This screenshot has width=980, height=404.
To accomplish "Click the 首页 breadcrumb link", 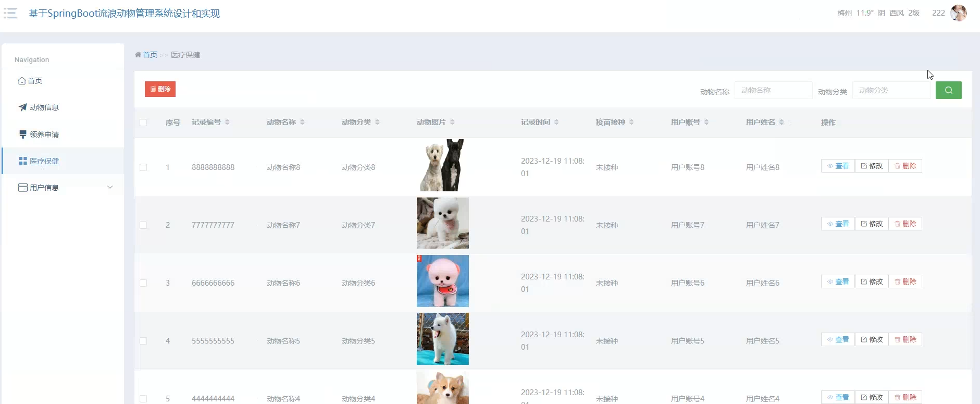I will point(150,55).
